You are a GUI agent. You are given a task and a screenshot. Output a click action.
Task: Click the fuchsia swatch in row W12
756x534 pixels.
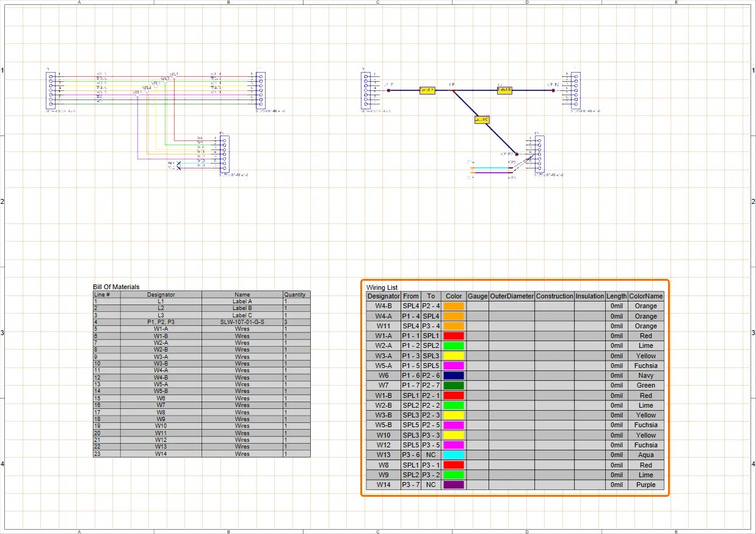[454, 445]
